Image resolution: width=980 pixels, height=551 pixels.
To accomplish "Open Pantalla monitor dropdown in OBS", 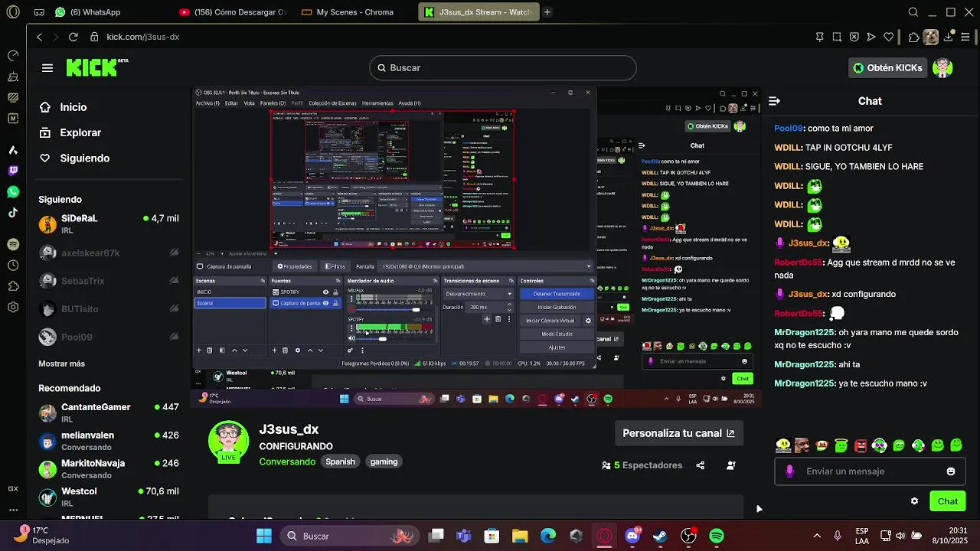I will tap(485, 266).
